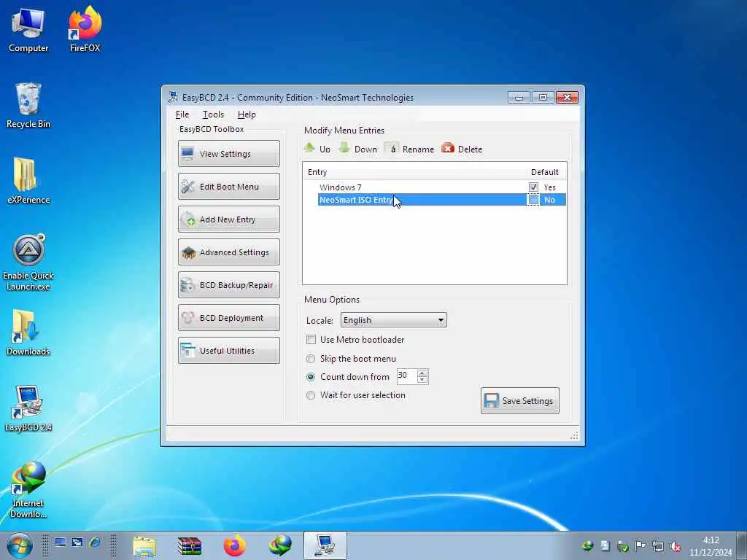Image resolution: width=747 pixels, height=560 pixels.
Task: Open Windows Explorer from the taskbar
Action: tap(144, 545)
